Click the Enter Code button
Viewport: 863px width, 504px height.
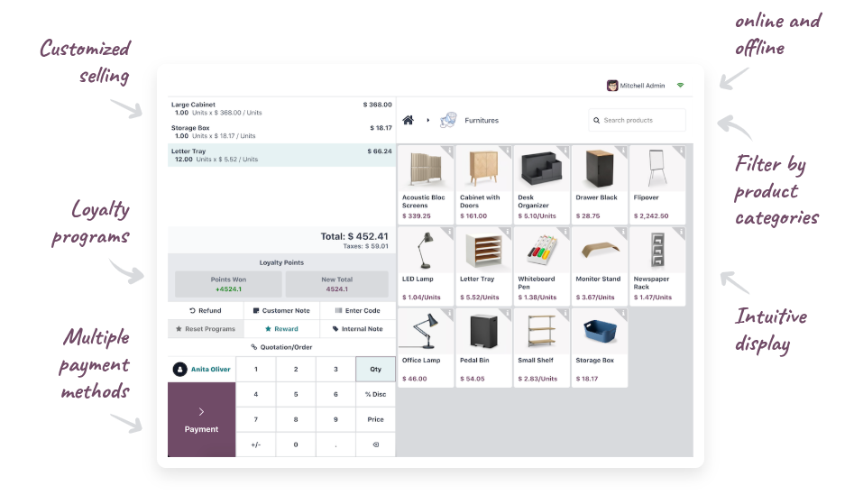358,310
